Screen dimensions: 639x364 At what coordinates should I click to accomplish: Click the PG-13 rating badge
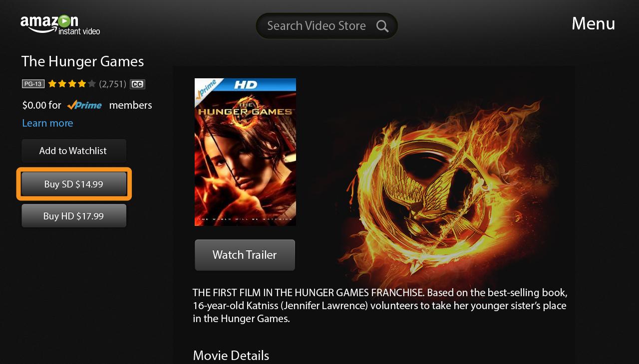pyautogui.click(x=33, y=84)
